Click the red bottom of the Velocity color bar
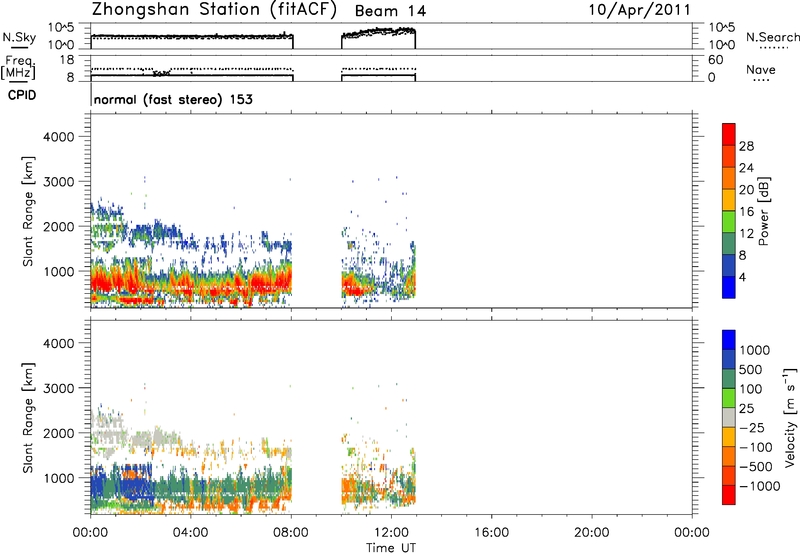The height and width of the screenshot is (554, 800). point(729,495)
